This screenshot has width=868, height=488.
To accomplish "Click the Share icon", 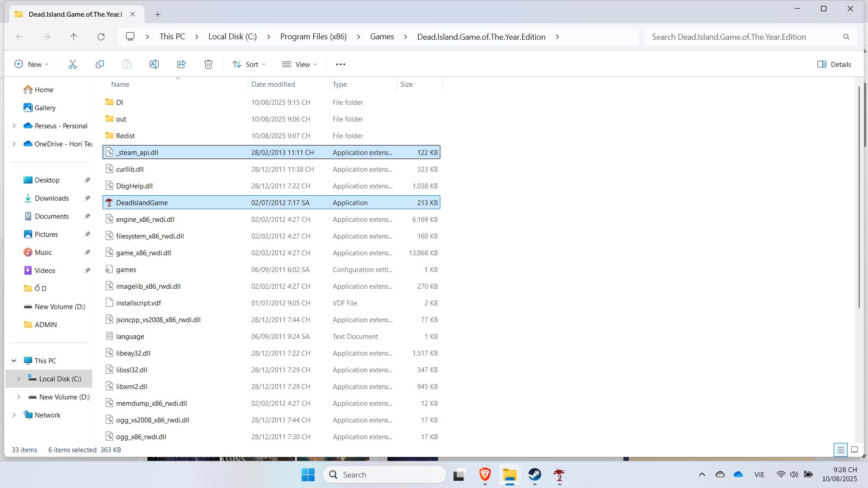I will [x=181, y=64].
